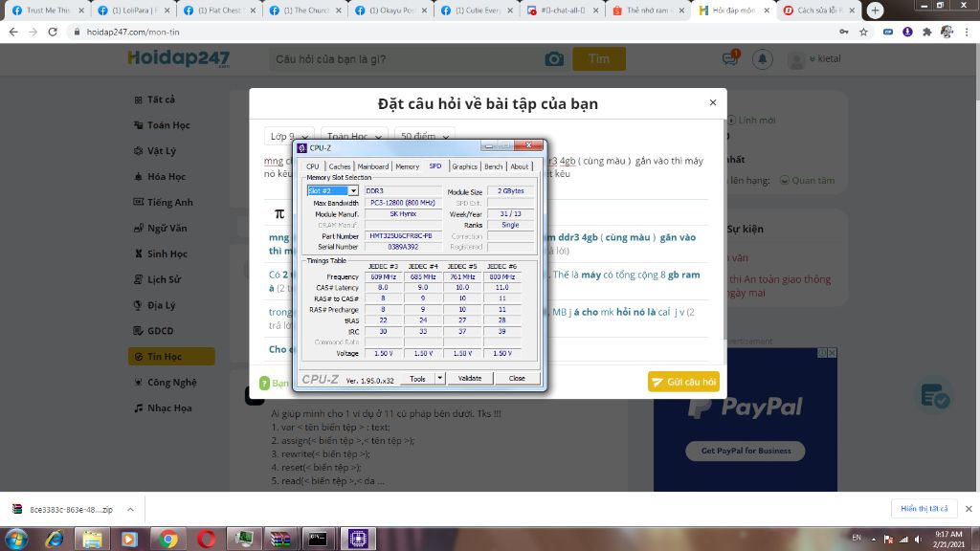Image resolution: width=980 pixels, height=551 pixels.
Task: Click the Windows Start orb
Action: (x=16, y=539)
